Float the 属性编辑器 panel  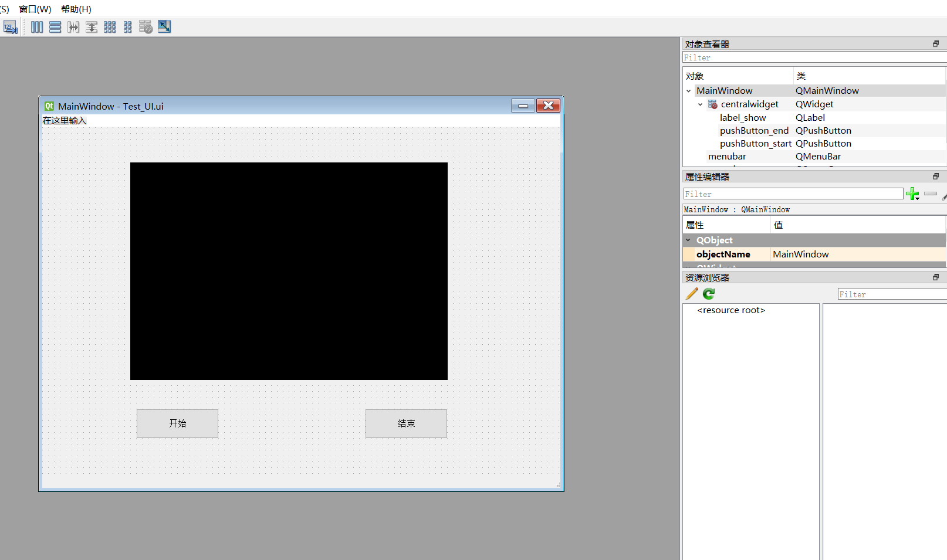click(935, 177)
